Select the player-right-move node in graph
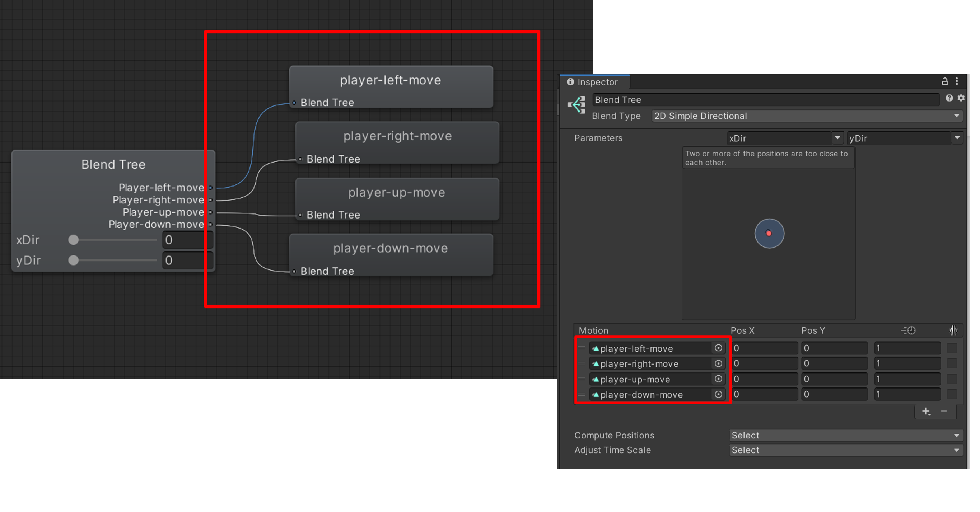 point(397,136)
